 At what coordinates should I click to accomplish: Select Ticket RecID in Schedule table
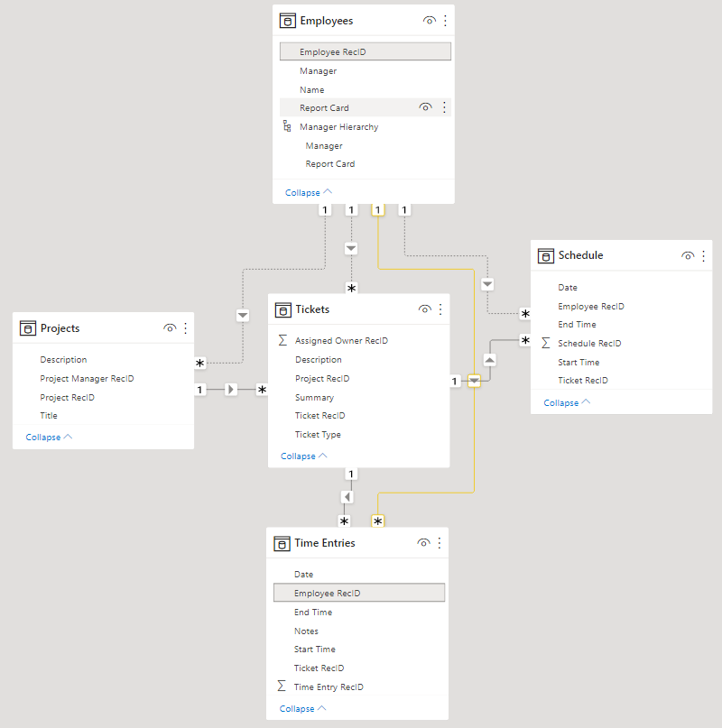pos(583,381)
